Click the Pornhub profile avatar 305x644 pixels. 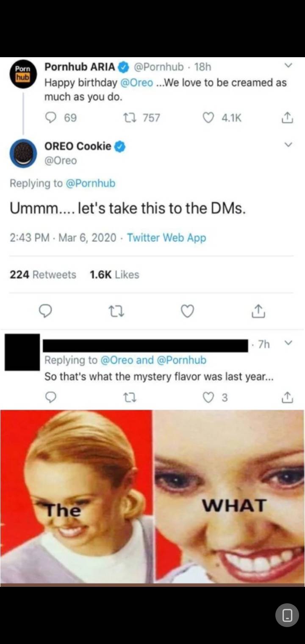coord(24,73)
